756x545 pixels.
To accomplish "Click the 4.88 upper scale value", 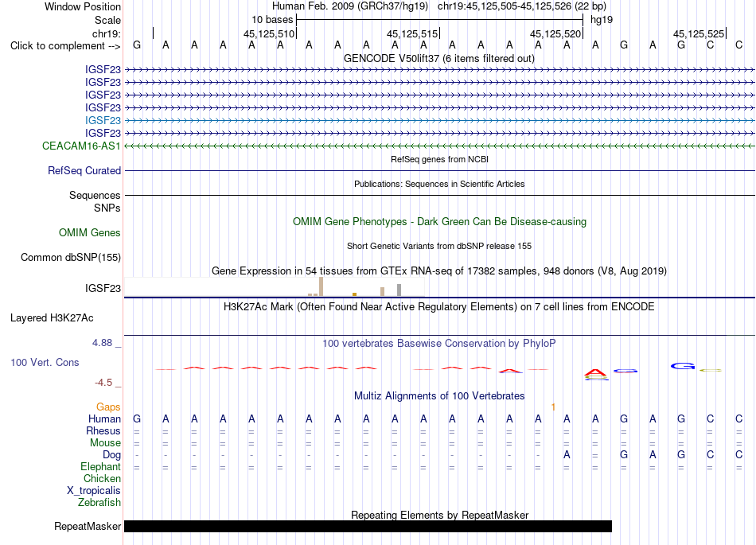I will [x=102, y=343].
